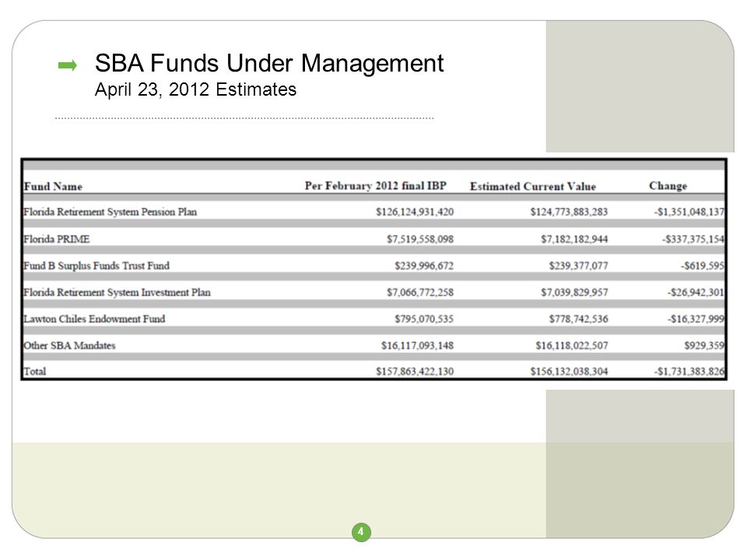Select the change -$16,327,999
747x560 pixels.
point(696,319)
